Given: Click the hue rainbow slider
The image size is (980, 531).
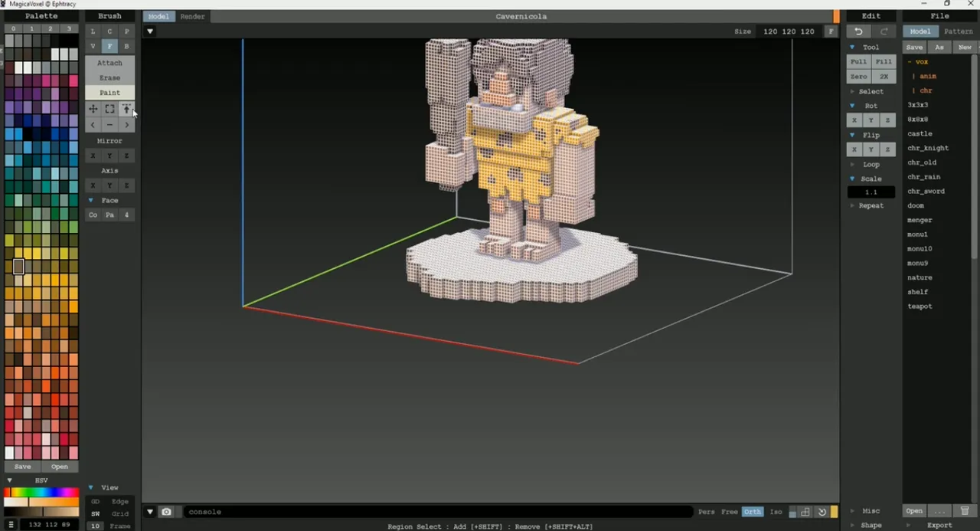Looking at the screenshot, I should 41,493.
